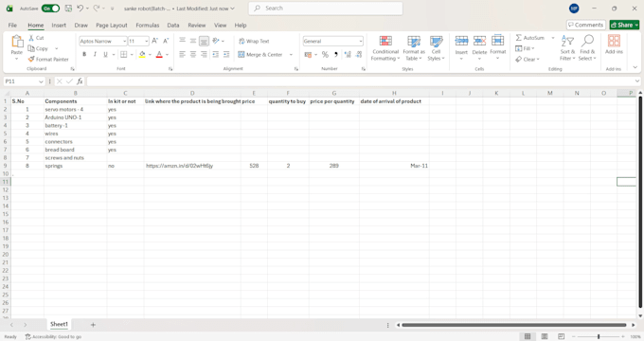Click the Find & Select magnifier icon
The image size is (644, 341).
click(x=587, y=42)
